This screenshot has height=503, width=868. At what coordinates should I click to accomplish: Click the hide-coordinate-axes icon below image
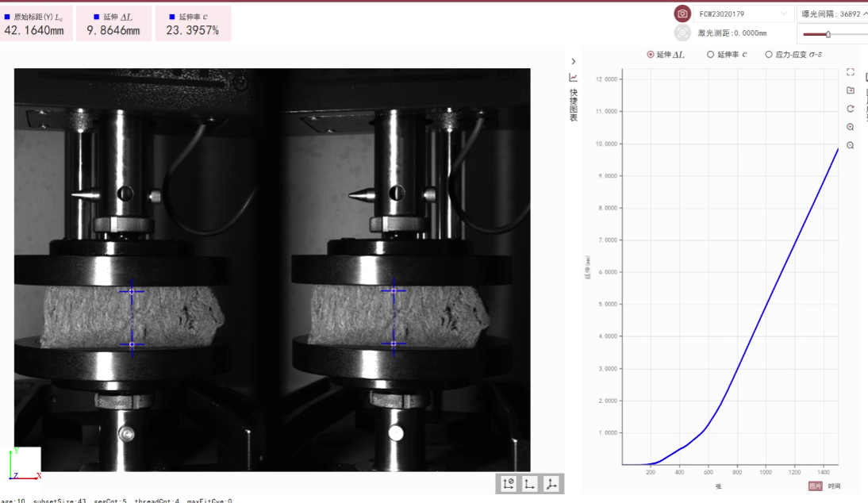click(509, 483)
